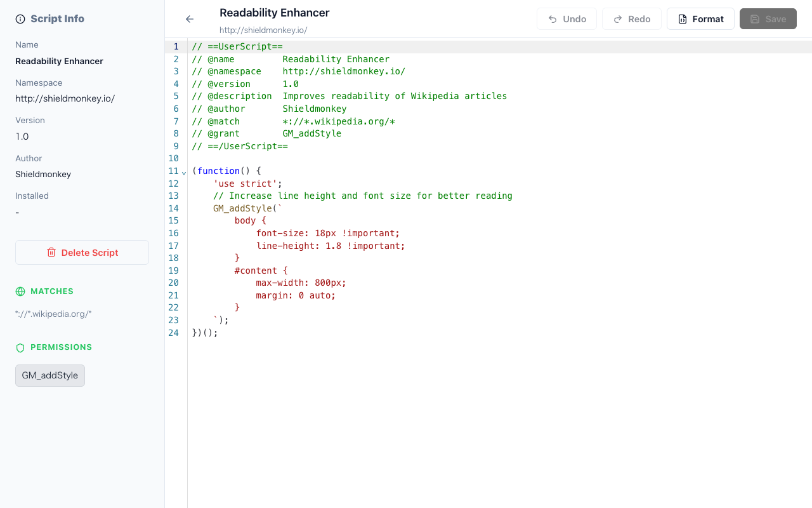Screen dimensions: 812x508
Task: Click line number 1 in the gutter
Action: click(x=176, y=46)
